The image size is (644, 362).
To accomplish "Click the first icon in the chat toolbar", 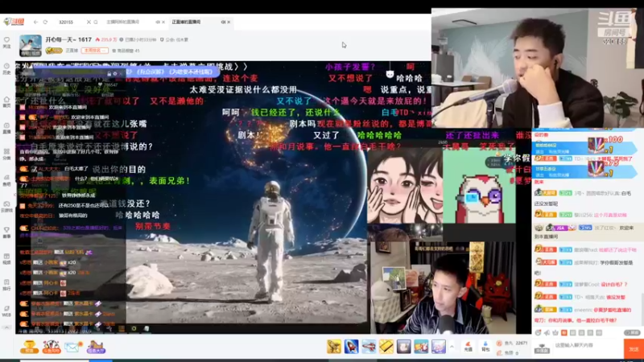I will [538, 333].
